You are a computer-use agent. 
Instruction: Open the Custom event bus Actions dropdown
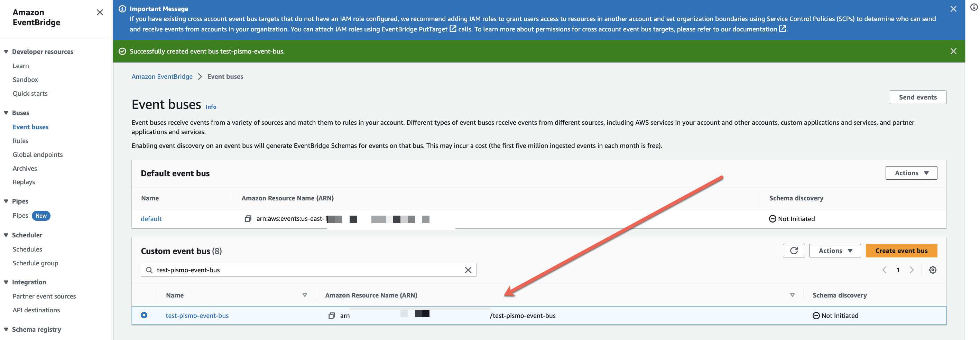click(x=835, y=251)
